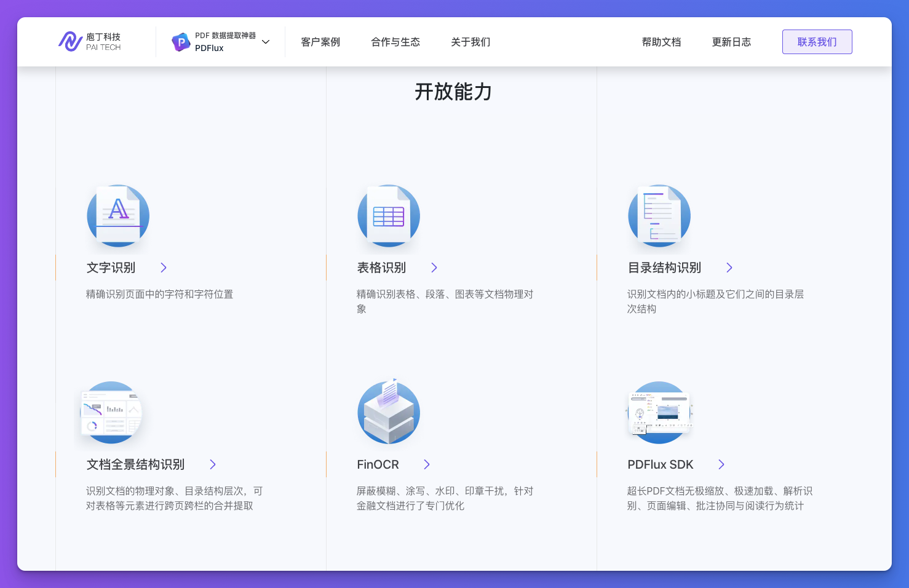Click the 目录结构识别 outline document icon
The height and width of the screenshot is (588, 909).
coord(659,216)
